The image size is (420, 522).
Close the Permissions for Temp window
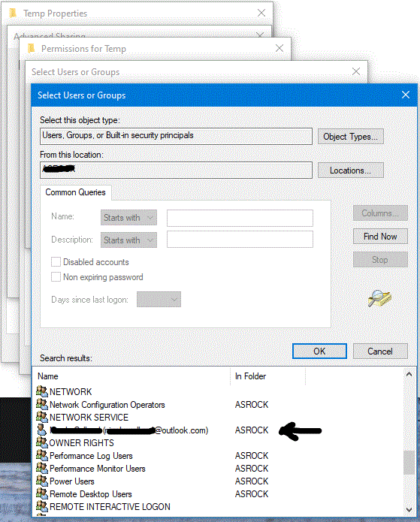tap(279, 48)
